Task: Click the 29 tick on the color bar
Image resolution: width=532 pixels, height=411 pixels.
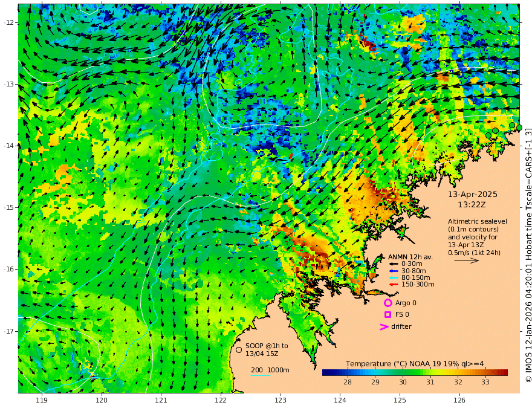Action: tap(375, 382)
